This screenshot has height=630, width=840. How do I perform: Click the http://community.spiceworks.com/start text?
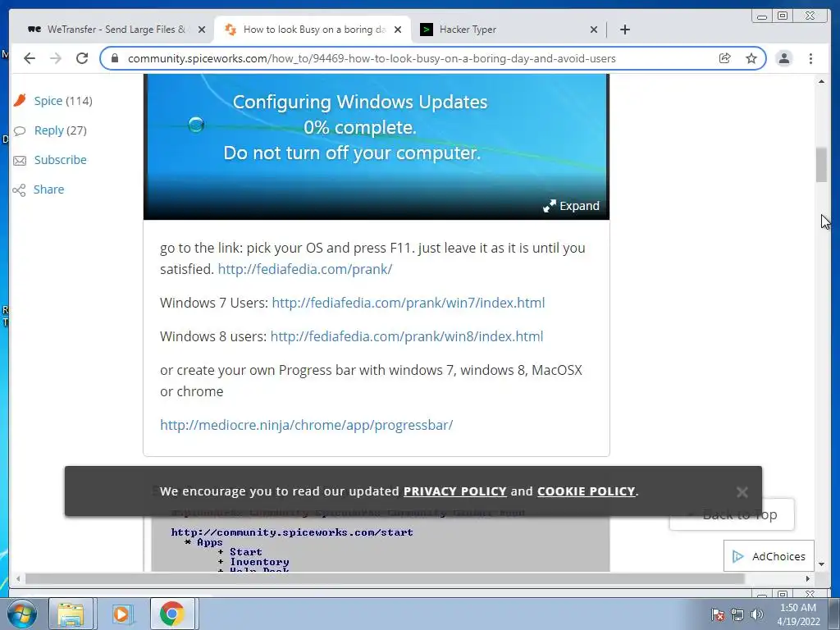(x=292, y=532)
